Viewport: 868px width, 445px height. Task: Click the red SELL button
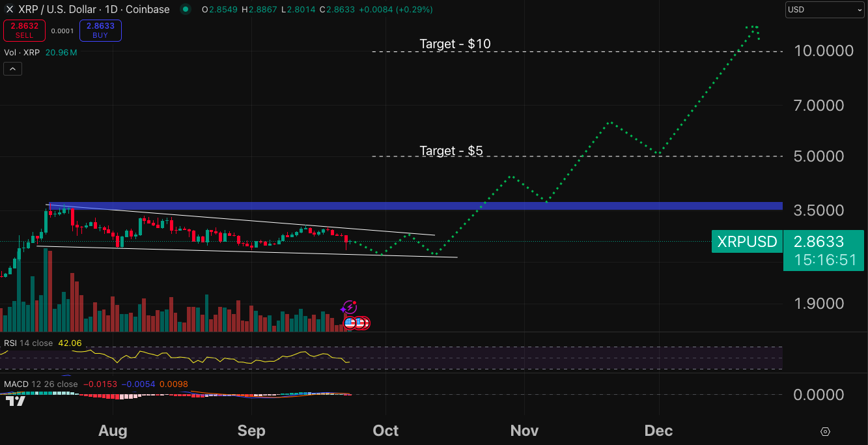click(x=24, y=31)
